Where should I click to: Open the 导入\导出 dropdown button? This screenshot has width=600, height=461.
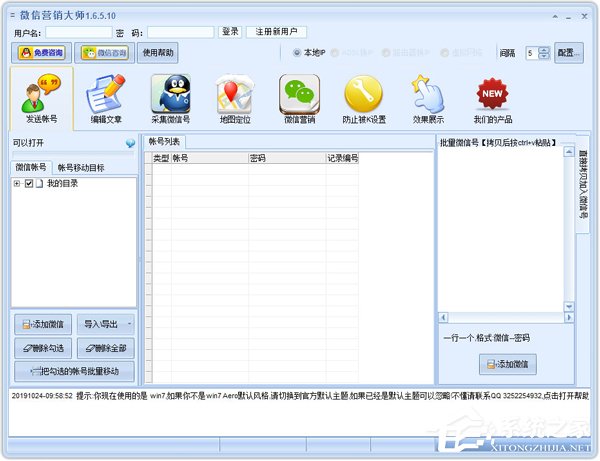[x=105, y=324]
